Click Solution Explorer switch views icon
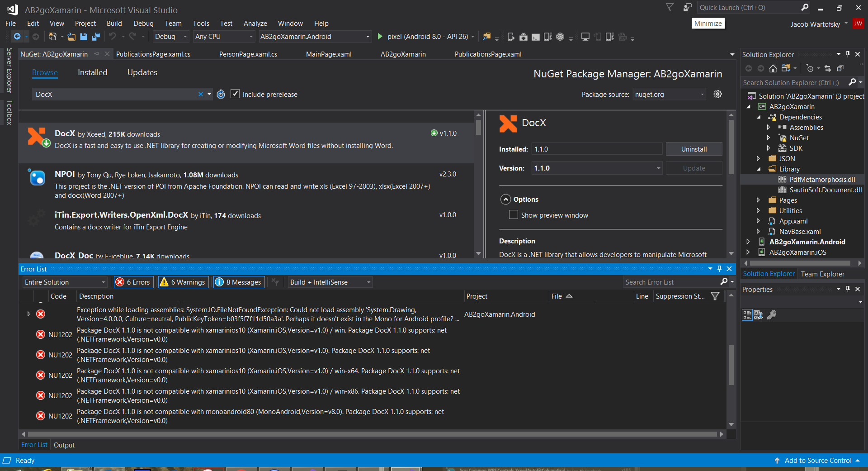 pyautogui.click(x=786, y=68)
